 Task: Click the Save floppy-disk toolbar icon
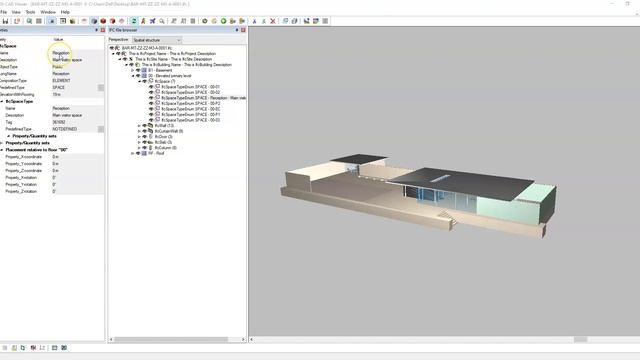[x=5, y=21]
